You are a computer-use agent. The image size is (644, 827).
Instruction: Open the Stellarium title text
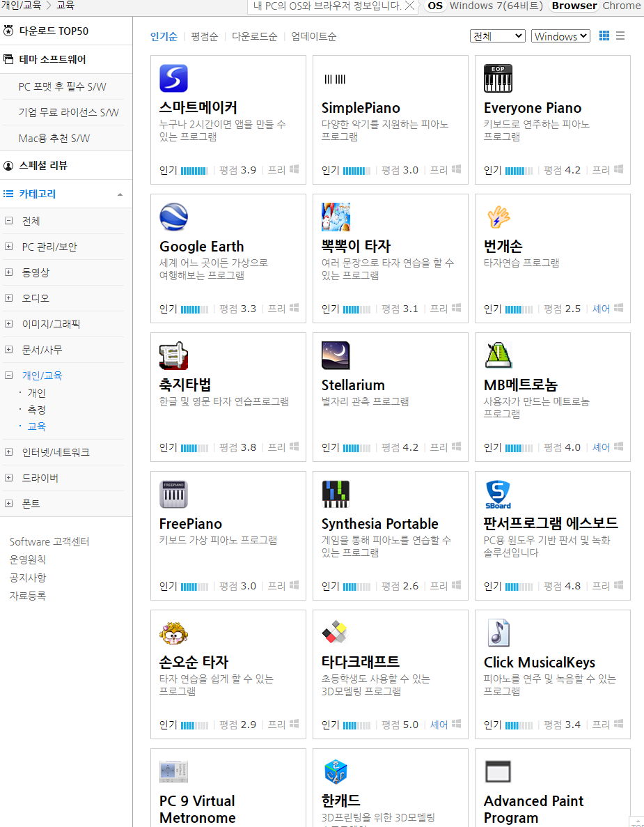click(x=353, y=385)
